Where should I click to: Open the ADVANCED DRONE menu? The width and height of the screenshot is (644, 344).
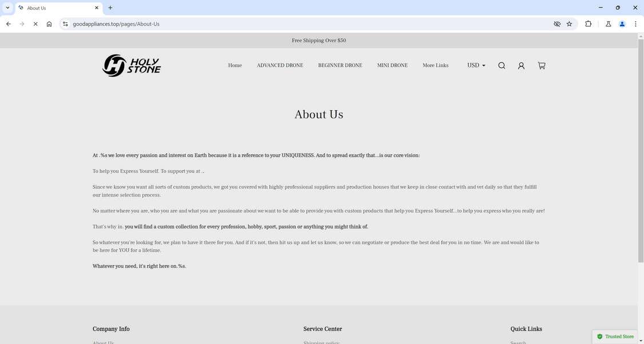coord(280,65)
